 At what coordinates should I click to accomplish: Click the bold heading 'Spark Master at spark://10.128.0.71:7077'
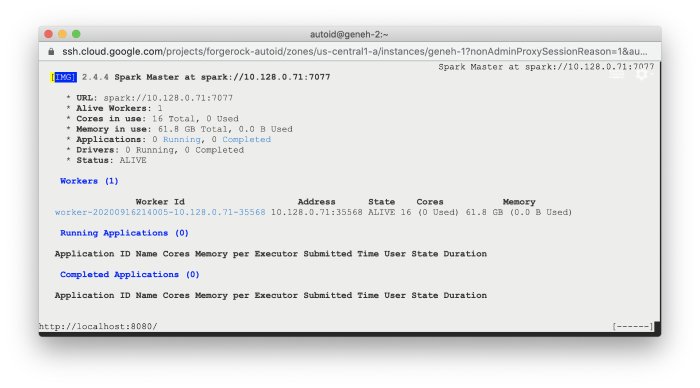[x=222, y=77]
